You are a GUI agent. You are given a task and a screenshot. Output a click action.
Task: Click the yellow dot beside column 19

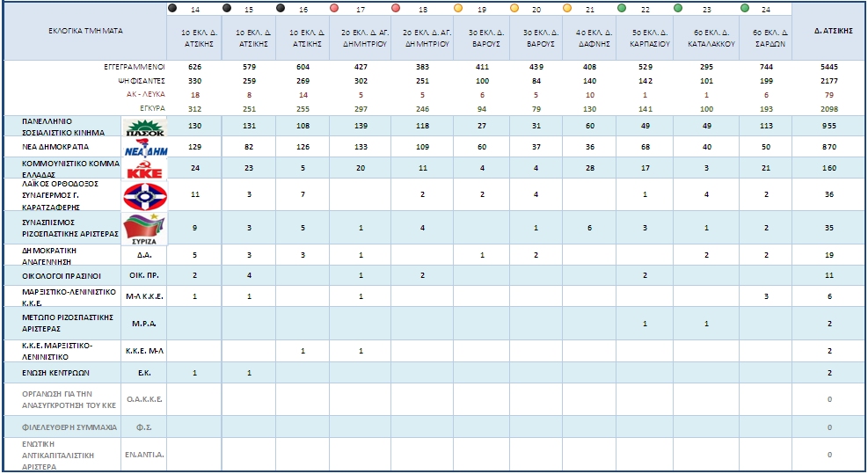click(458, 8)
